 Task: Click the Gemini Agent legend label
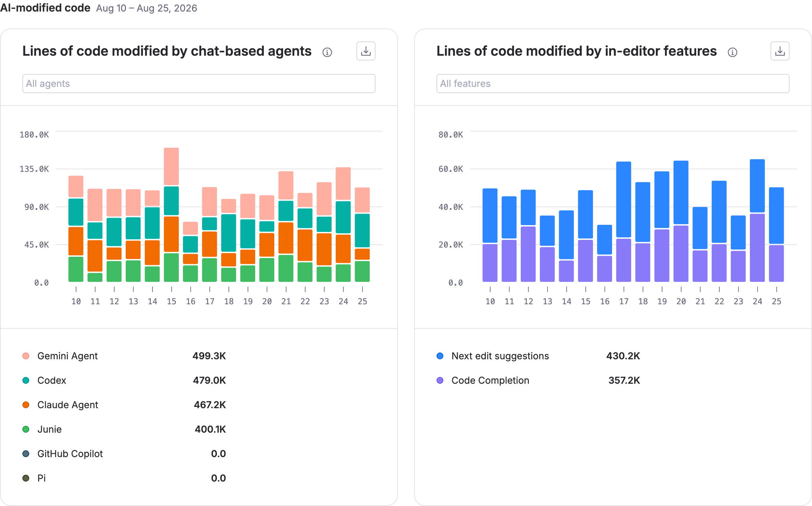pos(68,356)
